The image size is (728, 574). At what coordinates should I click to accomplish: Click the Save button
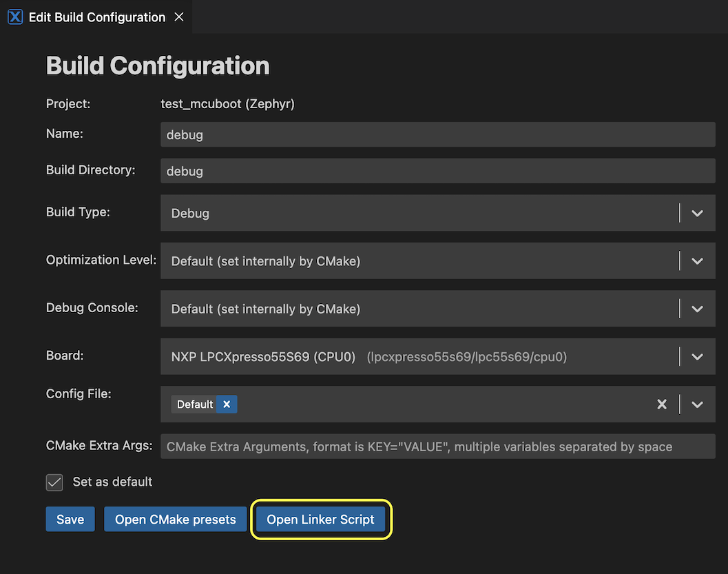click(70, 519)
